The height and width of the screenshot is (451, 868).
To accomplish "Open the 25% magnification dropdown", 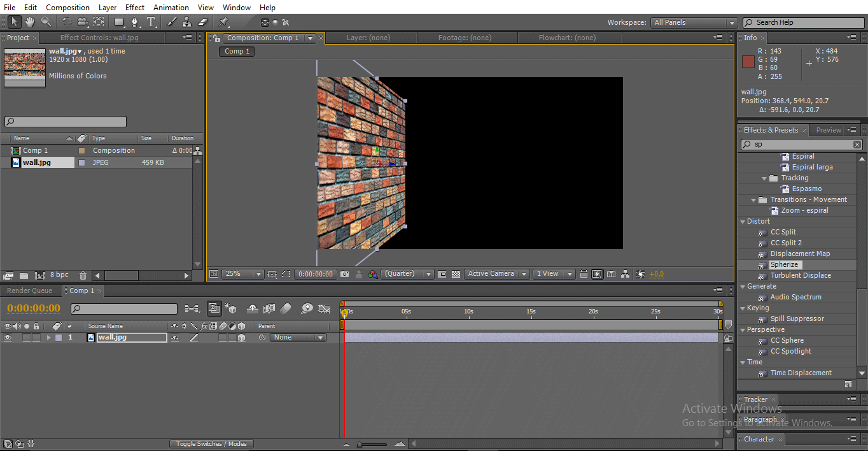I will [244, 274].
